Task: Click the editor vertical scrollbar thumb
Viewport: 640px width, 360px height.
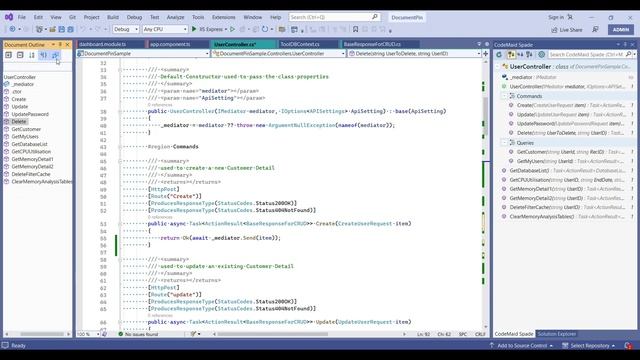Action: pyautogui.click(x=485, y=116)
